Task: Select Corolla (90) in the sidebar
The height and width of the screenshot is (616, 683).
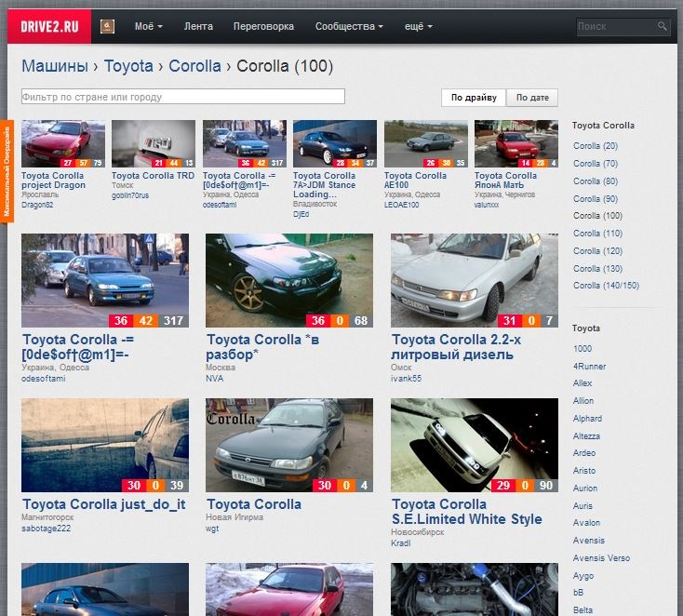Action: tap(596, 198)
